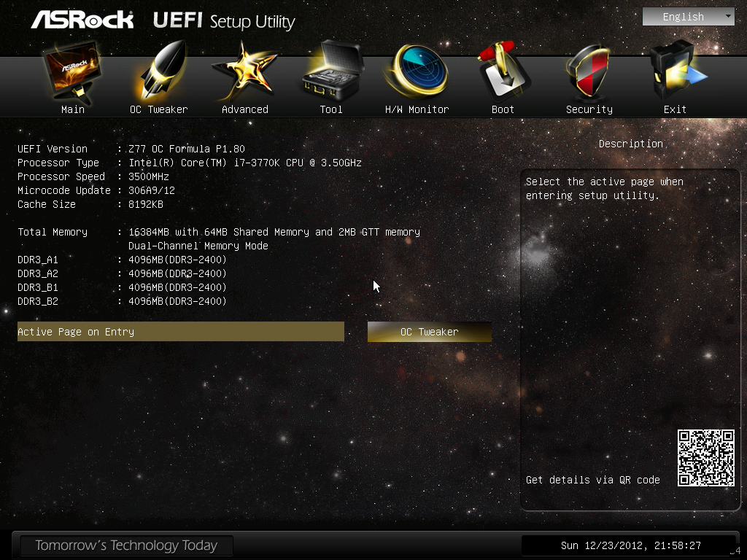Switch to the Tool tab label
This screenshot has height=560, width=747.
(x=331, y=109)
